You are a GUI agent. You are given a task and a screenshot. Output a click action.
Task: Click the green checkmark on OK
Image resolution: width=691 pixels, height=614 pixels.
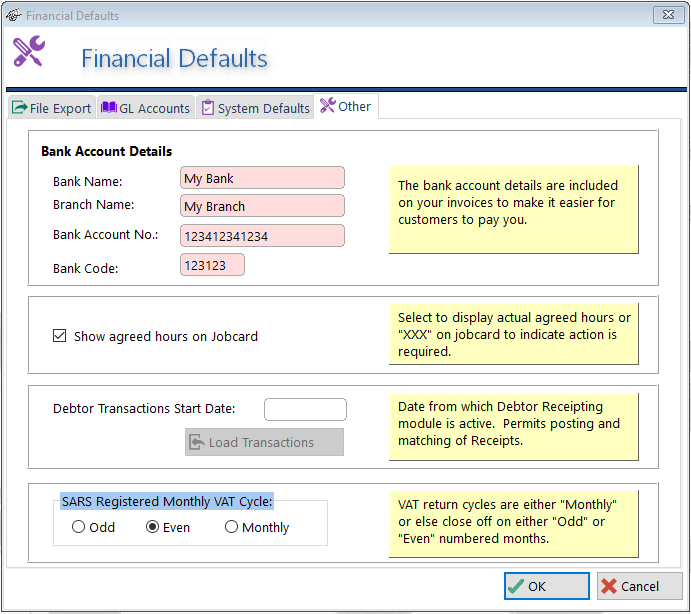point(515,586)
